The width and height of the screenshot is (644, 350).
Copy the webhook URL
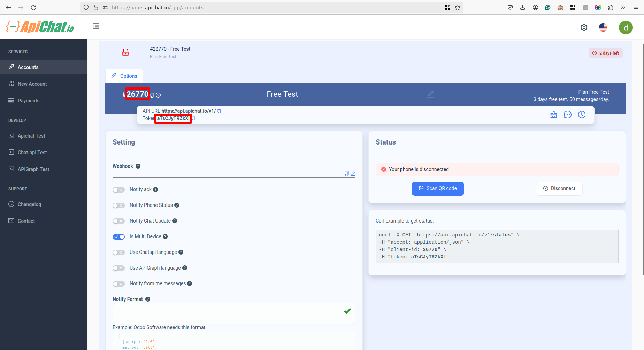pyautogui.click(x=347, y=173)
